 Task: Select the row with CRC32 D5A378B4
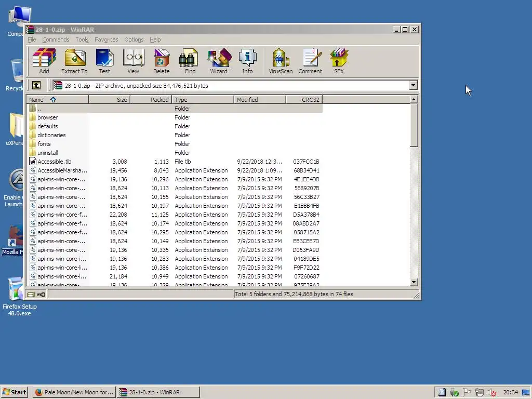pos(175,215)
